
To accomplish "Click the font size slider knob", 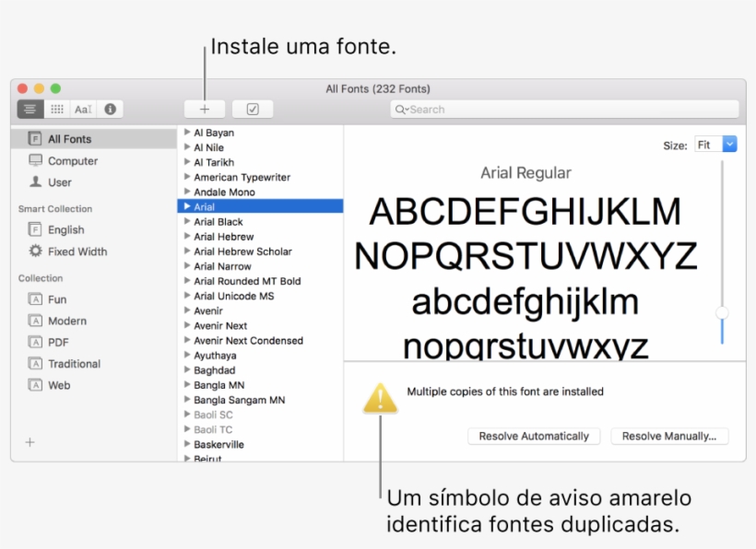I will 722,313.
